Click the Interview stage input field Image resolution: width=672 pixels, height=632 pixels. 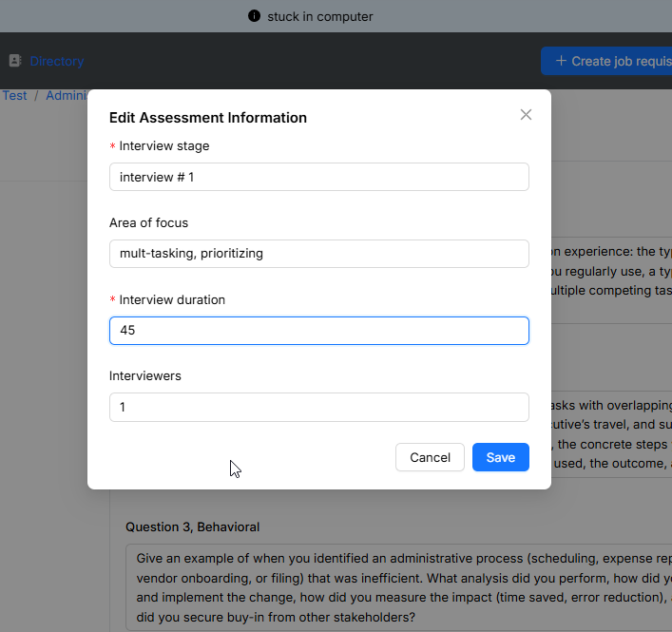318,177
